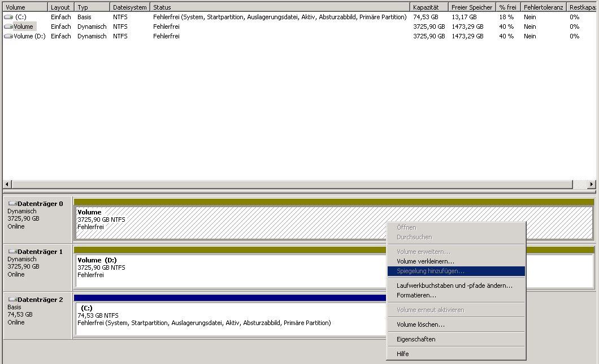599x364 pixels.
Task: Sort by the 'Status' column header
Action: (280, 7)
